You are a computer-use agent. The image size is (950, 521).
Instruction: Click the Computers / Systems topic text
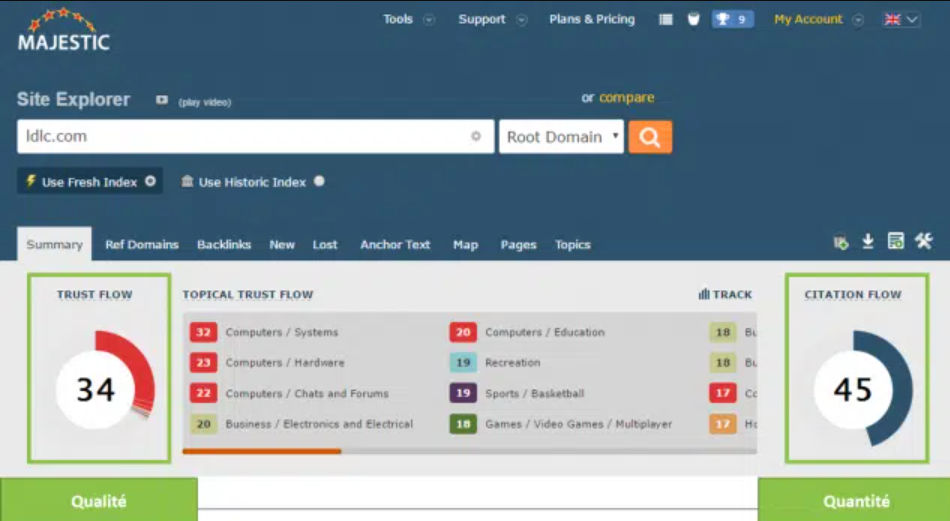pyautogui.click(x=282, y=332)
